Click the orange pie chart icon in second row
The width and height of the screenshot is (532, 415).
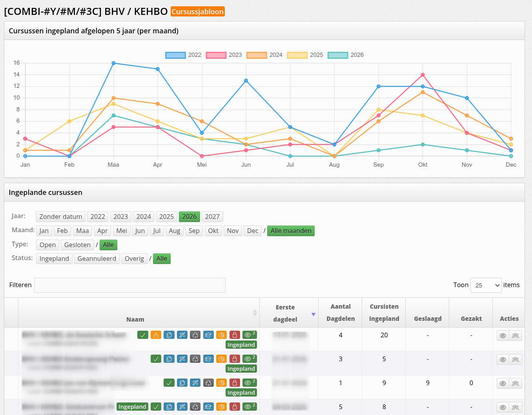tap(222, 359)
